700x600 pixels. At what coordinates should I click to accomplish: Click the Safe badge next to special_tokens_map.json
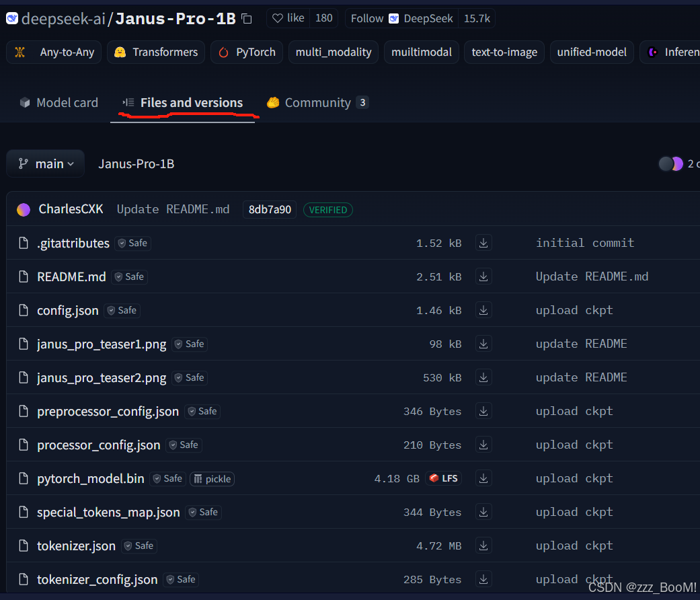pos(204,513)
